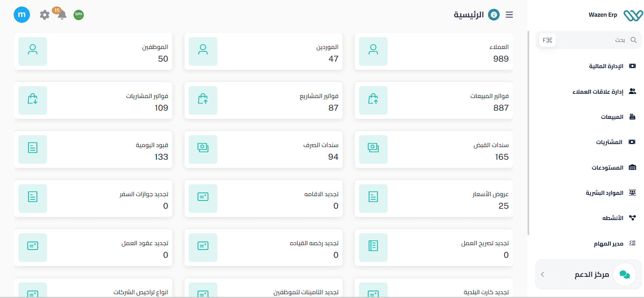Open the مدير المهام sidebar item
This screenshot has width=644, height=298.
click(x=609, y=244)
